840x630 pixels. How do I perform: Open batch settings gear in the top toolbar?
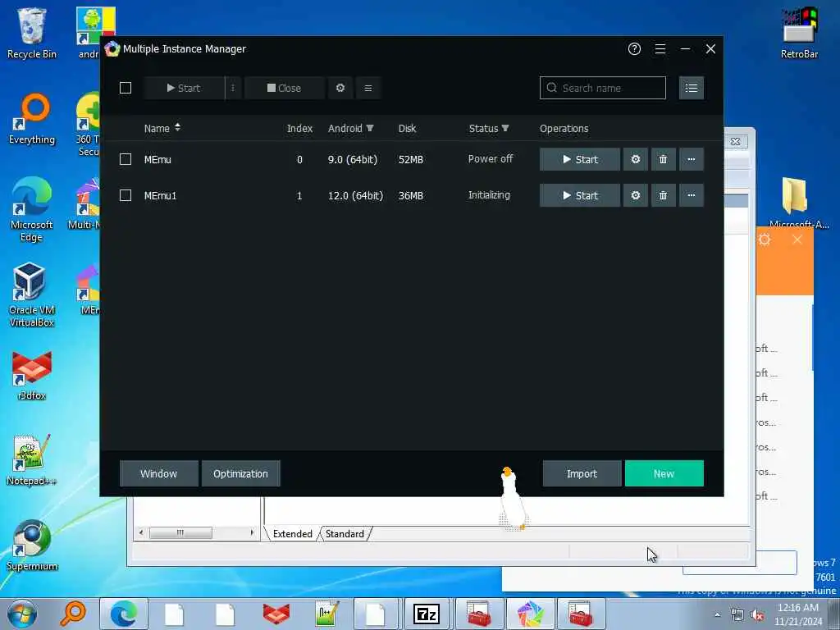coord(340,88)
